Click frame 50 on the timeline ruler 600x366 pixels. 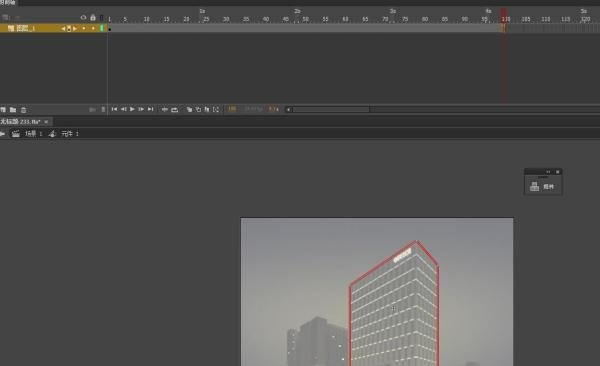[305, 19]
